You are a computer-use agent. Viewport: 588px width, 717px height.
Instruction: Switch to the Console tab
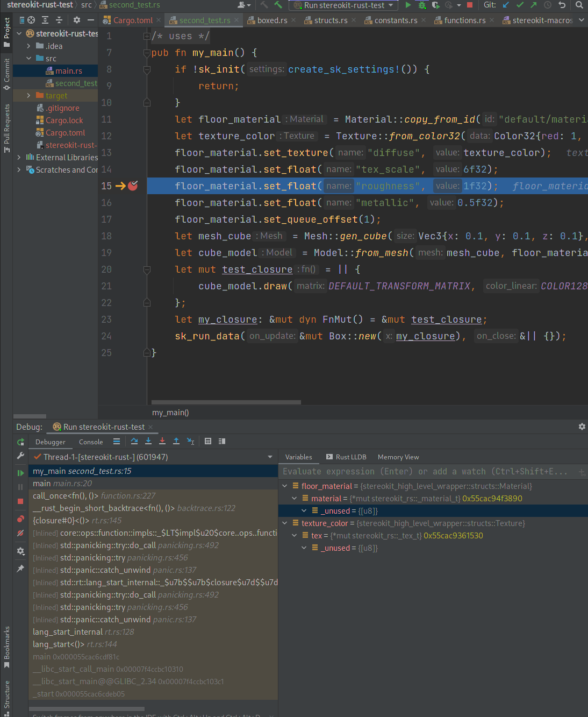coord(90,442)
